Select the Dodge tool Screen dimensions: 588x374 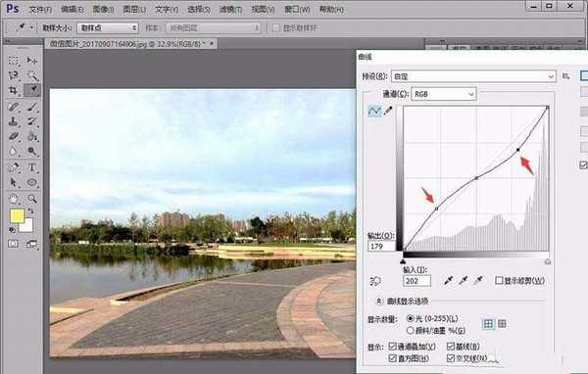[32, 151]
